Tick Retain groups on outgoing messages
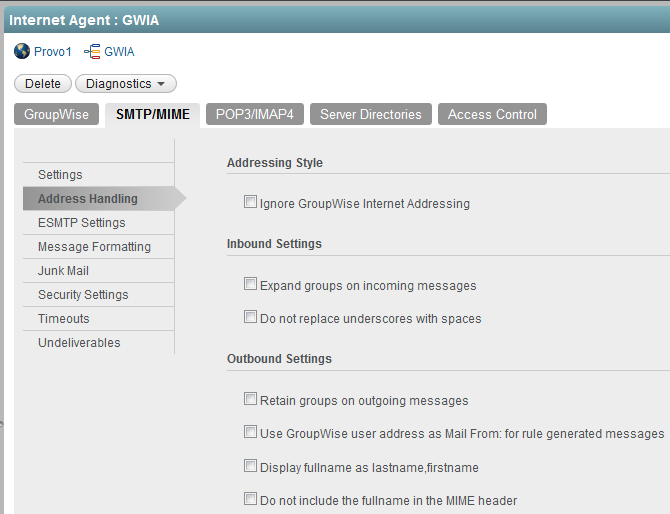670x514 pixels. tap(251, 399)
